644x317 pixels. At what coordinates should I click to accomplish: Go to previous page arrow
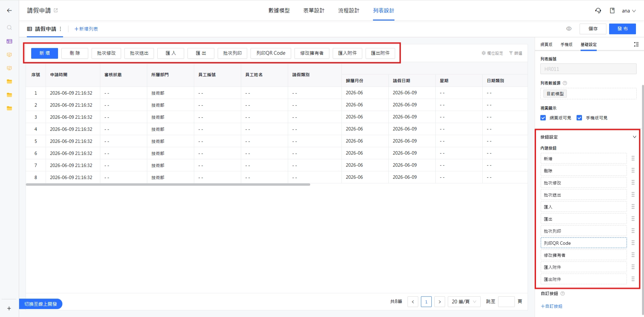(413, 302)
